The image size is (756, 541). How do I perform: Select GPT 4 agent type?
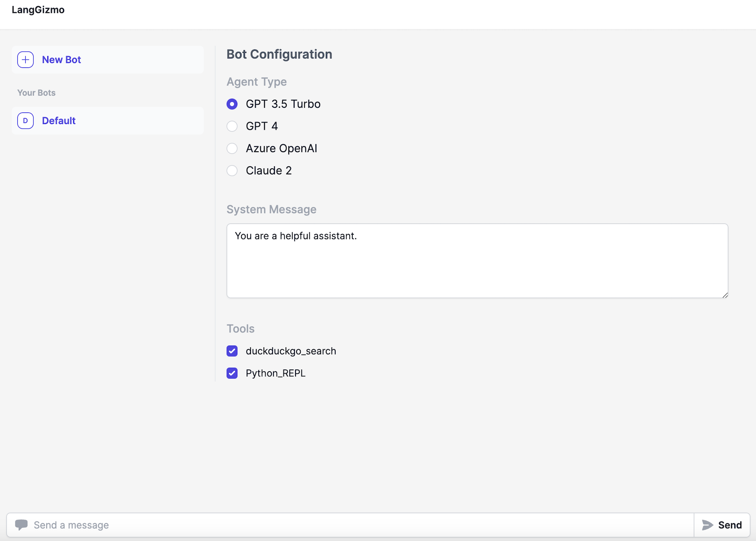[x=233, y=126]
